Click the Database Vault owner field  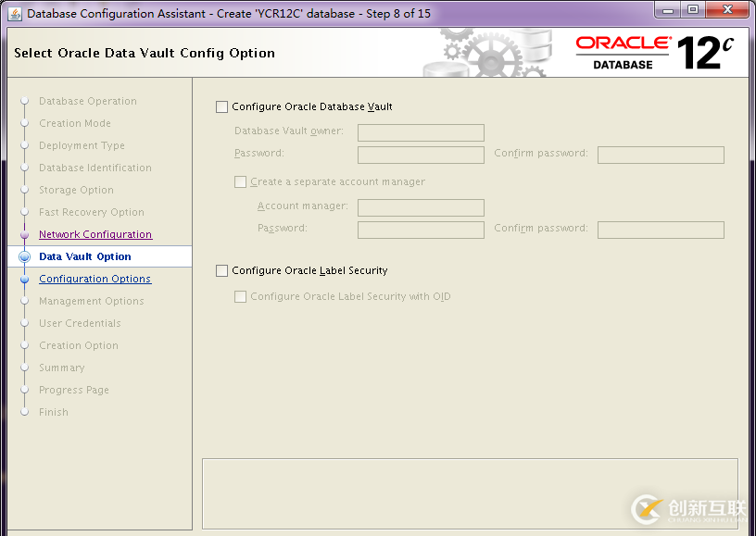point(421,133)
